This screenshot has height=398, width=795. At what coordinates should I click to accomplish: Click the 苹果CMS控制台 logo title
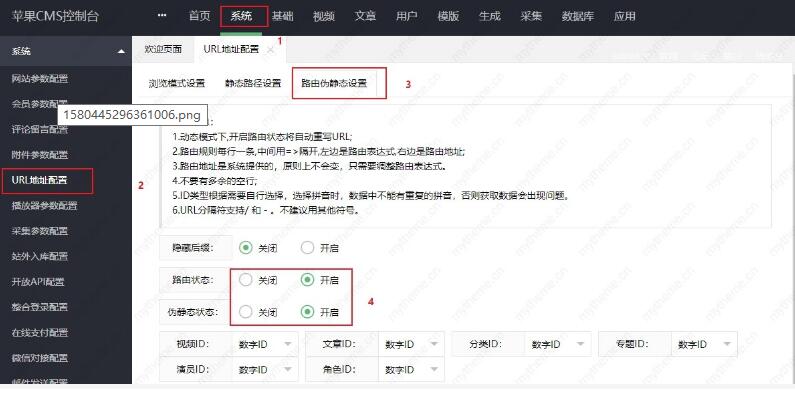55,16
